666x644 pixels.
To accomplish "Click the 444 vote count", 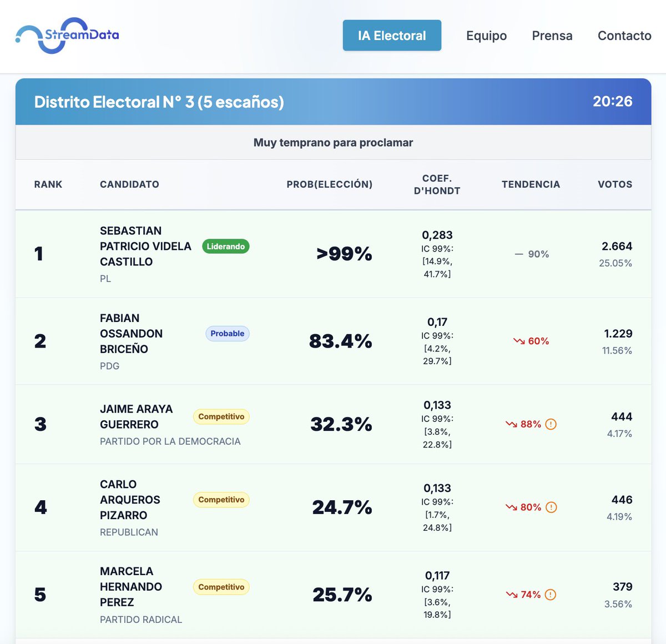I will coord(622,416).
